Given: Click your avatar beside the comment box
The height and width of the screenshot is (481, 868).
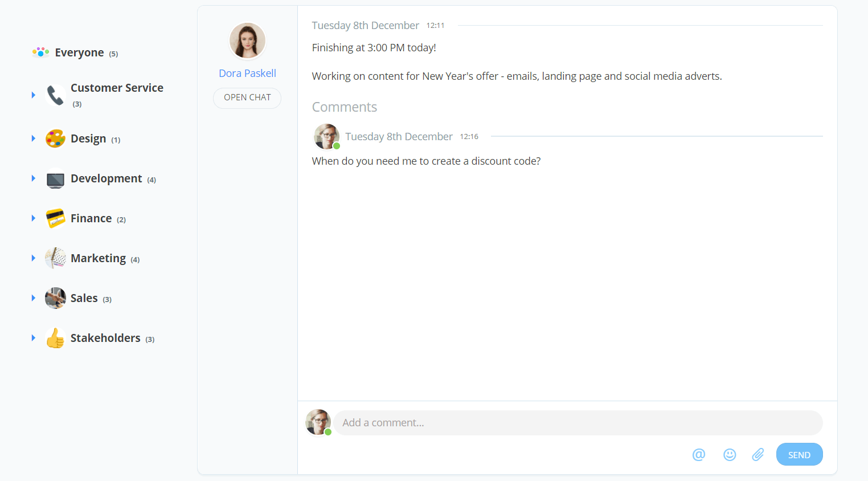Looking at the screenshot, I should pyautogui.click(x=318, y=422).
